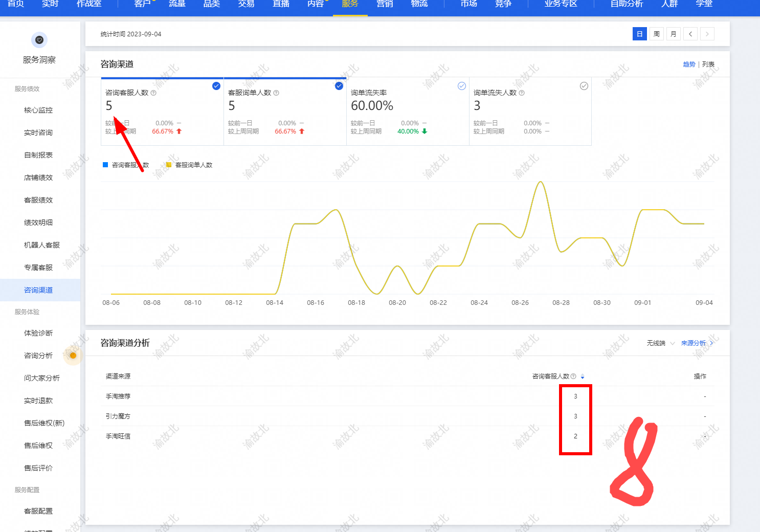Select the 趋势 view link

point(689,64)
